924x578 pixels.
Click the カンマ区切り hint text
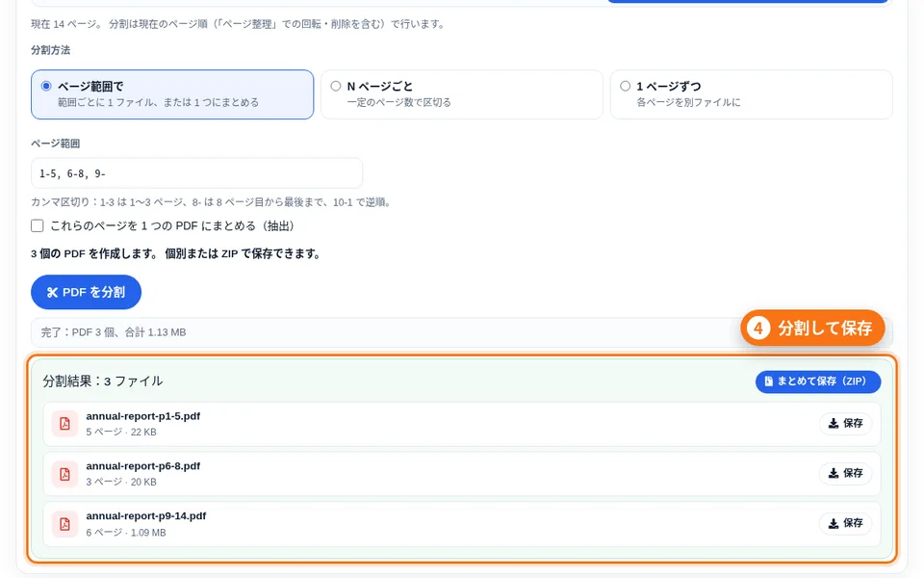pyautogui.click(x=211, y=202)
